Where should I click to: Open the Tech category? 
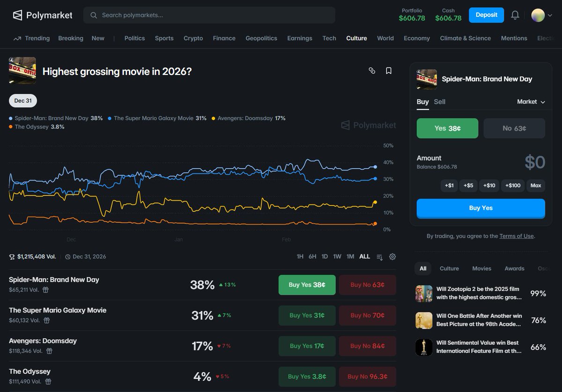pos(329,38)
